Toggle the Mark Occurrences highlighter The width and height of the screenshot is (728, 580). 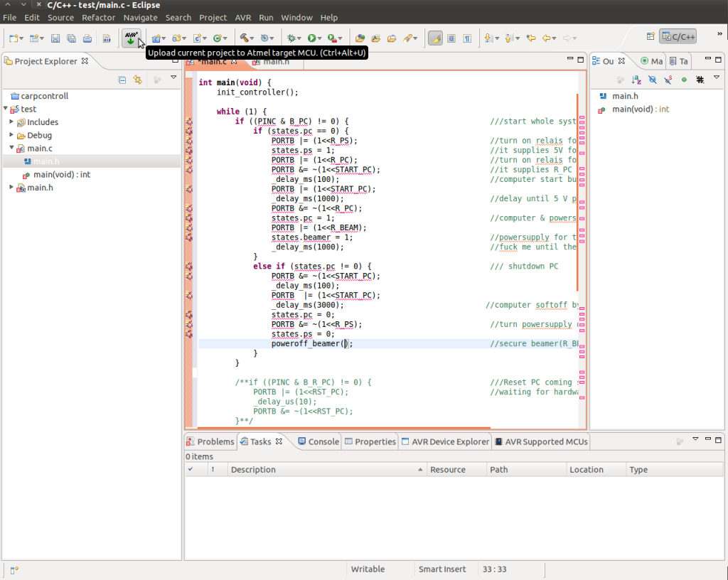coord(436,38)
